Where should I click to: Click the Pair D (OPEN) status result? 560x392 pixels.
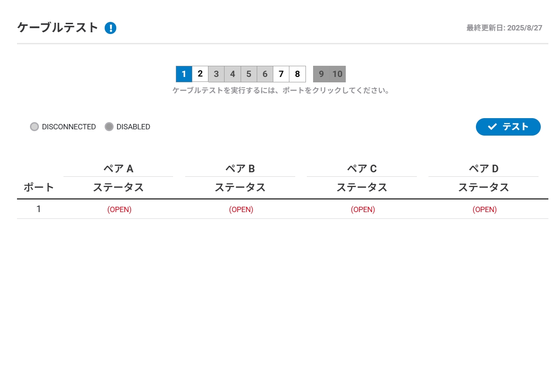point(485,209)
